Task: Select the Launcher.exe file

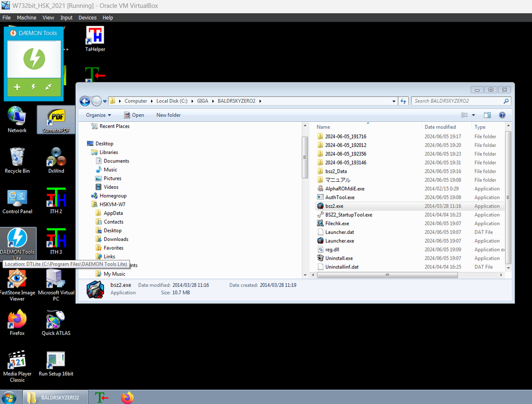Action: pos(340,241)
